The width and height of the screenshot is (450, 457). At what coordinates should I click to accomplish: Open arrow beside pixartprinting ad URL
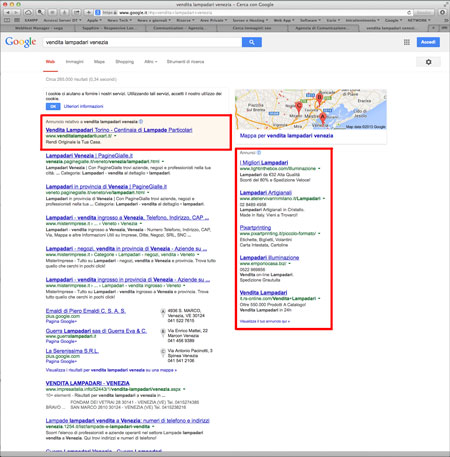tap(319, 234)
